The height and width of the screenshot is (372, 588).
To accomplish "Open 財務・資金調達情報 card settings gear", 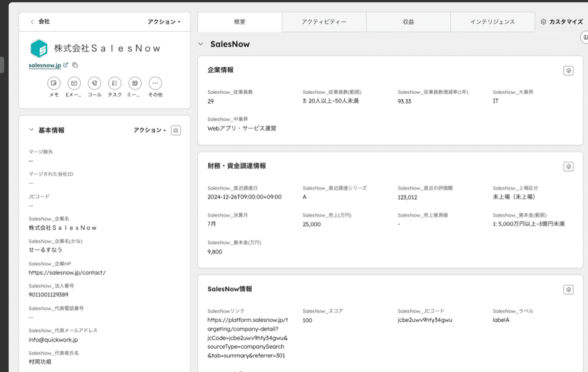I will pos(568,167).
